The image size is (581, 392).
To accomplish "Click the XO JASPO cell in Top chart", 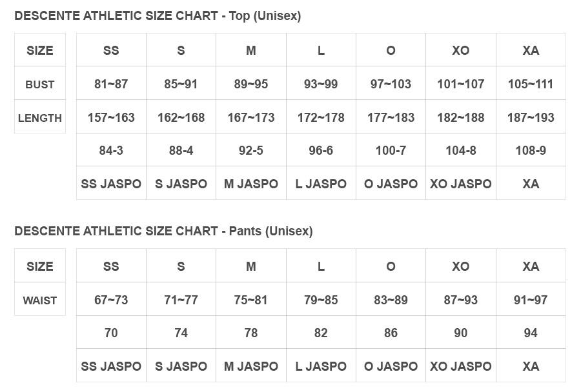I will (x=460, y=184).
